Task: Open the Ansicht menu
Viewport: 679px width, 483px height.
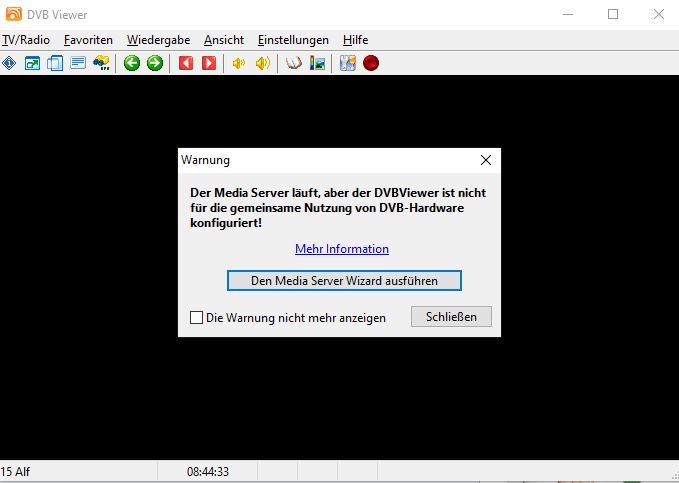Action: (224, 40)
